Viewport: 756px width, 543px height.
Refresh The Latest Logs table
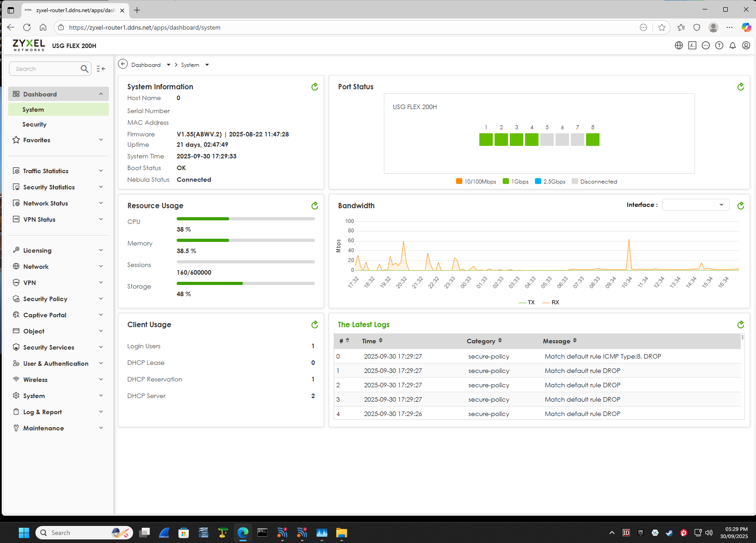[x=740, y=324]
